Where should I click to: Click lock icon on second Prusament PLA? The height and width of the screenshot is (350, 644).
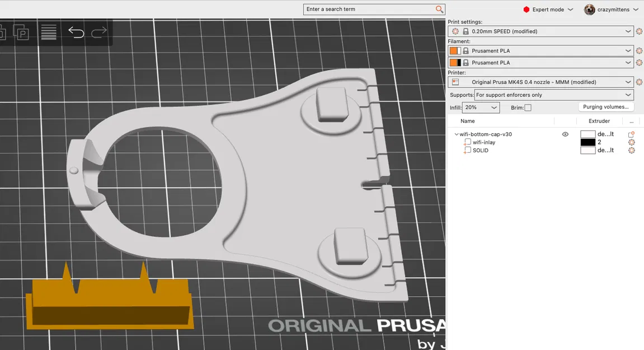pyautogui.click(x=466, y=63)
